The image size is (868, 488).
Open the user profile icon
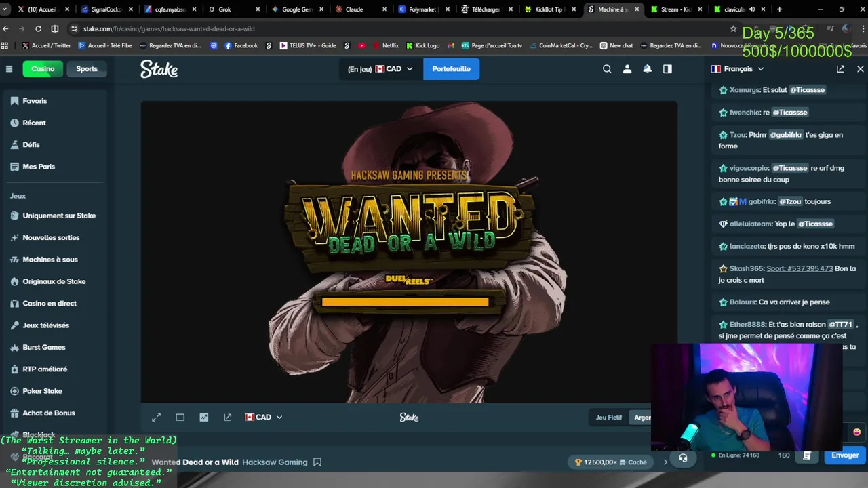[627, 68]
